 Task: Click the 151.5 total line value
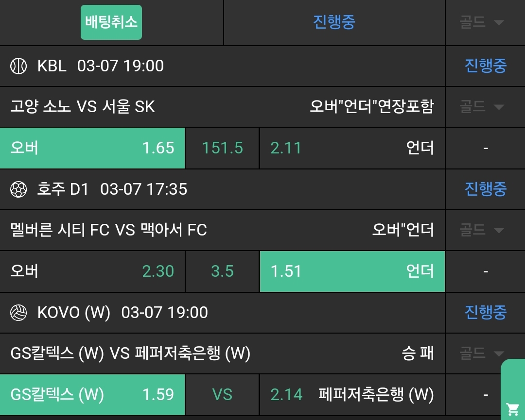[222, 148]
